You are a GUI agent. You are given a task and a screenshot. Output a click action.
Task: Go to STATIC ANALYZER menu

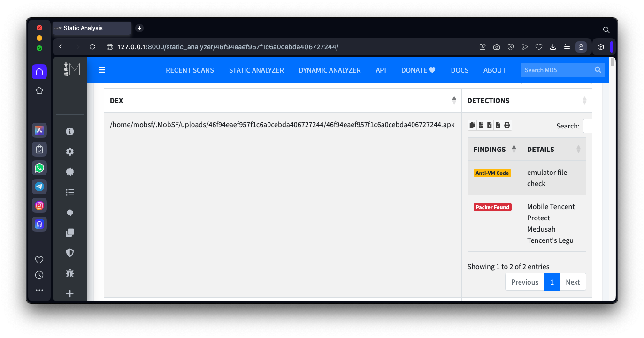point(256,70)
